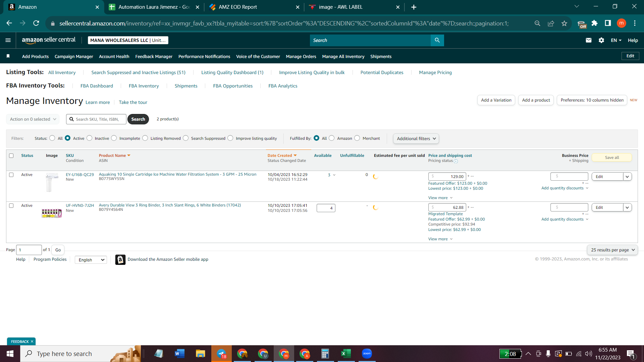Select the Incomplete status filter
The image size is (644, 362).
pos(114,138)
